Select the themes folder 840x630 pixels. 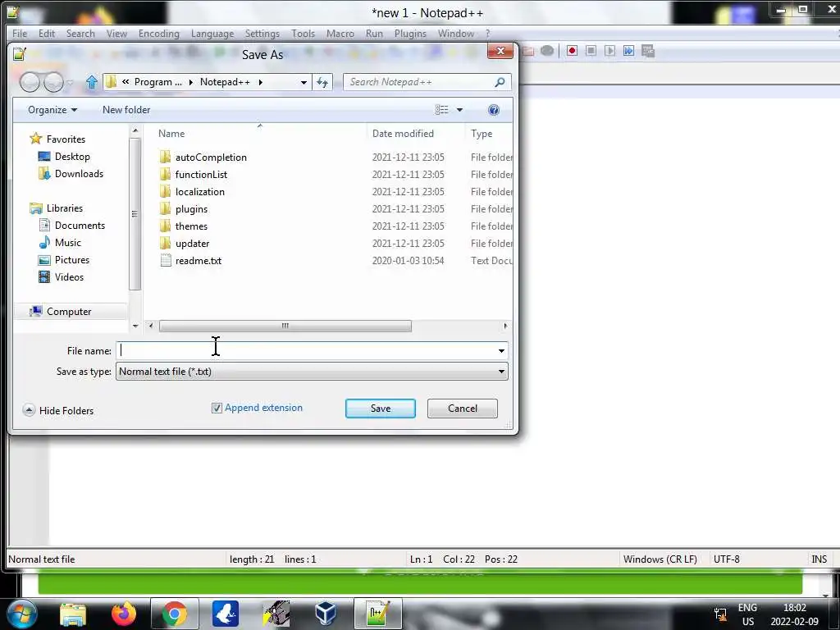coord(191,226)
